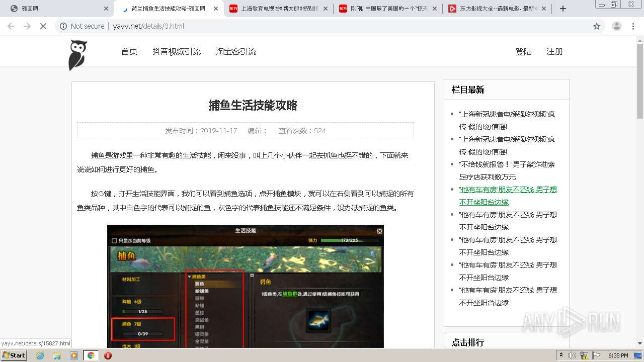Click the 栏目最新 sidebar heading
The image size is (644, 362).
click(468, 89)
